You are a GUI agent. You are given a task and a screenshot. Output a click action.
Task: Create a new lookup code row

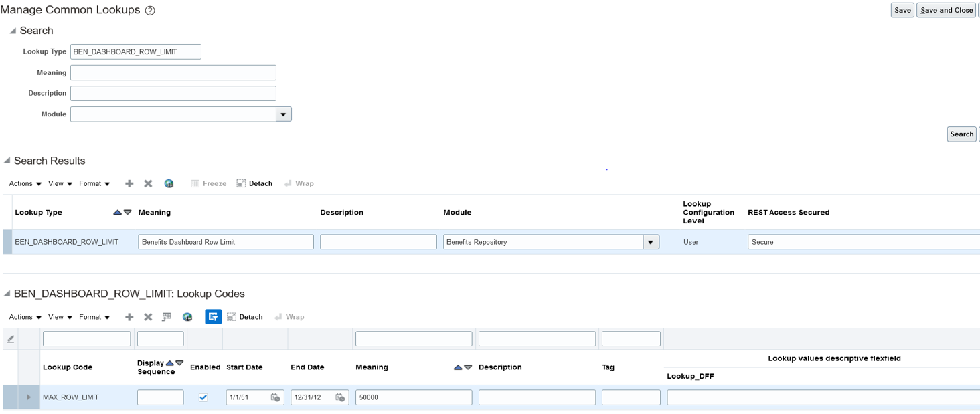(x=129, y=316)
